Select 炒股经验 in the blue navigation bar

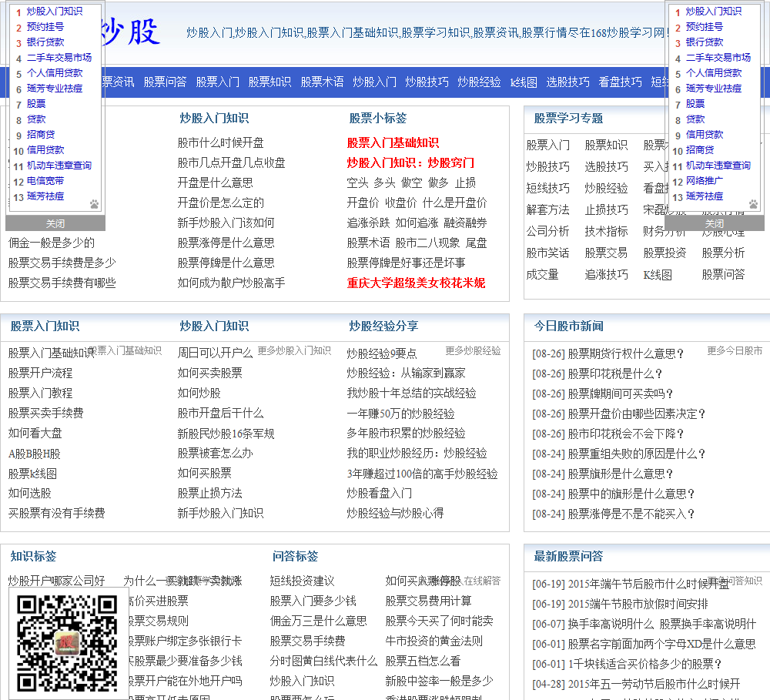479,82
